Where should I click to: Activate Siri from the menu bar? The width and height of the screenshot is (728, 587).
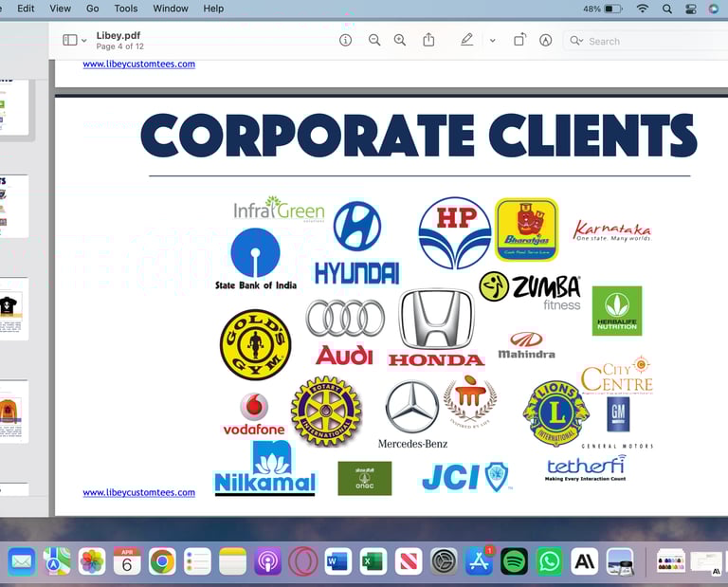point(714,9)
